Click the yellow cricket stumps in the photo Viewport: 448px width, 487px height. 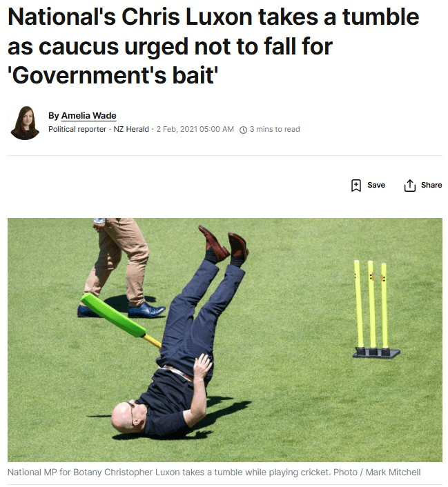[375, 309]
